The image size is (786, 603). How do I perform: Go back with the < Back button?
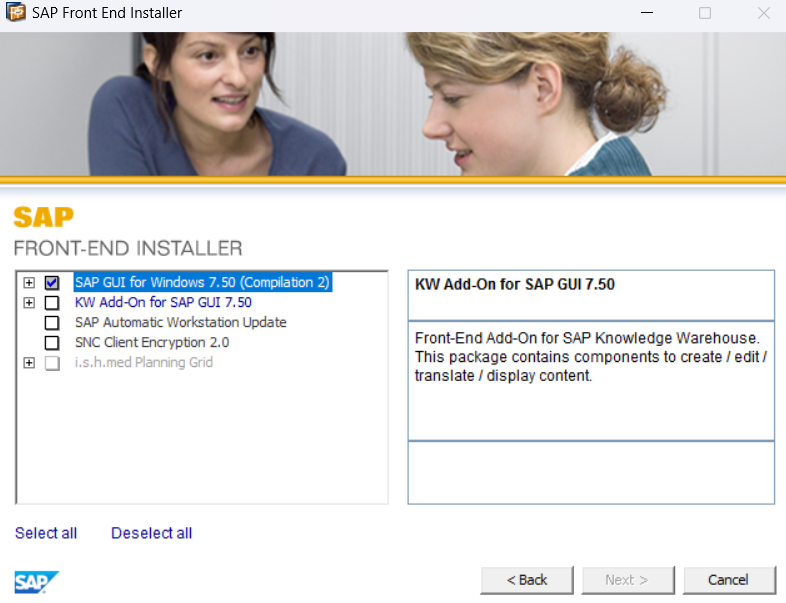527,580
